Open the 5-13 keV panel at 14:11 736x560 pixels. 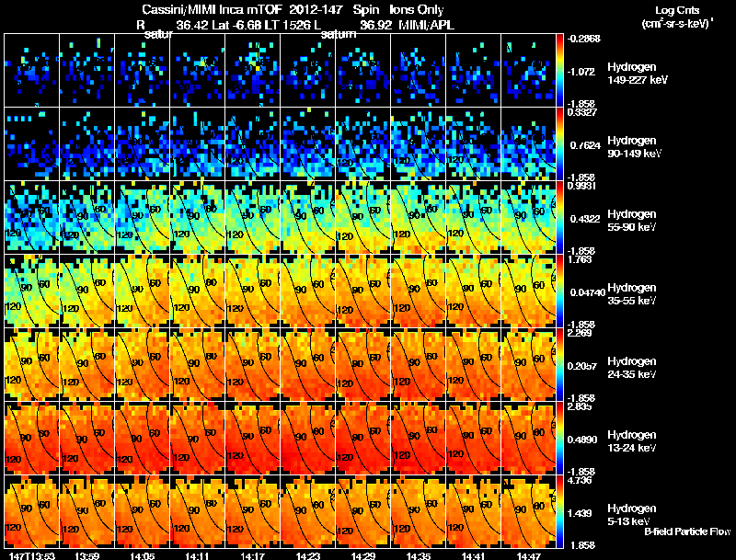[198, 512]
